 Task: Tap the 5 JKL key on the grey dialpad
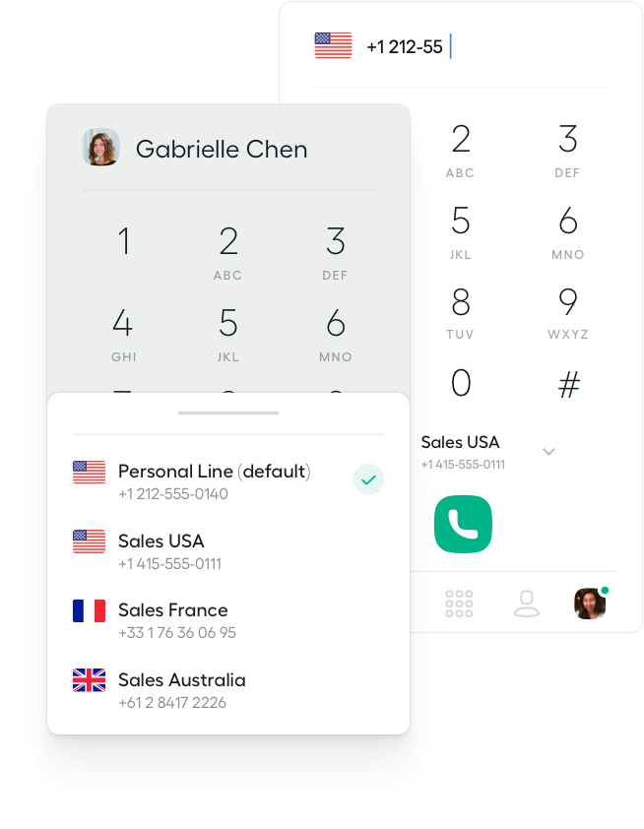[227, 334]
